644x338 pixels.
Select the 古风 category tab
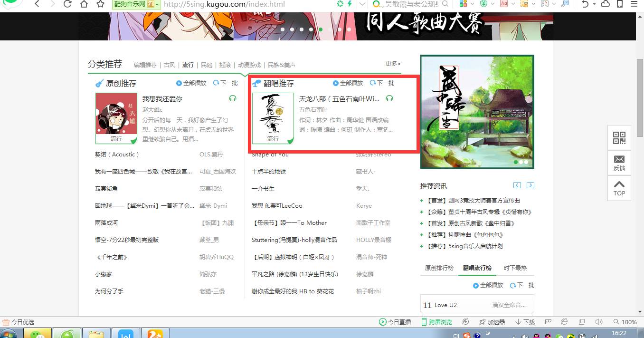point(170,65)
